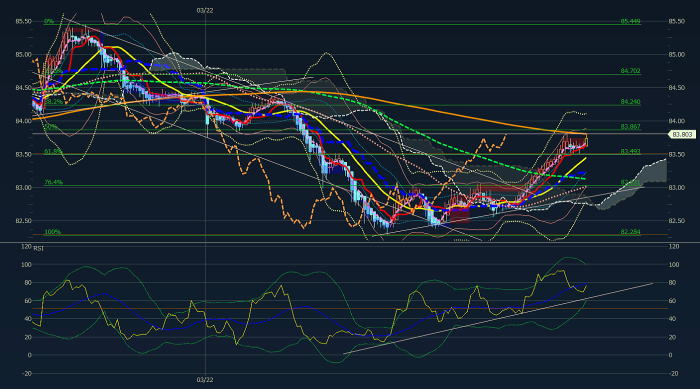Click 84.00 on the right price axis
This screenshot has height=389, width=700.
676,121
